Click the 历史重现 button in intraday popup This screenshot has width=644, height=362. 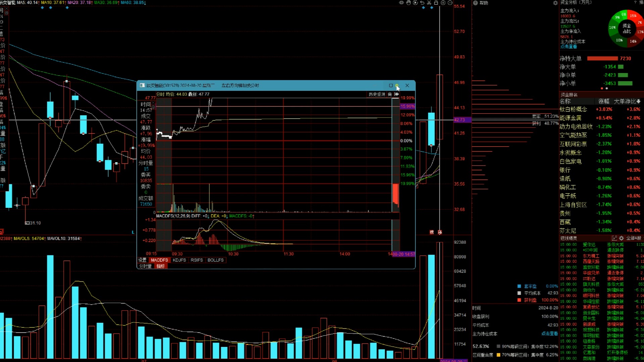click(x=377, y=95)
